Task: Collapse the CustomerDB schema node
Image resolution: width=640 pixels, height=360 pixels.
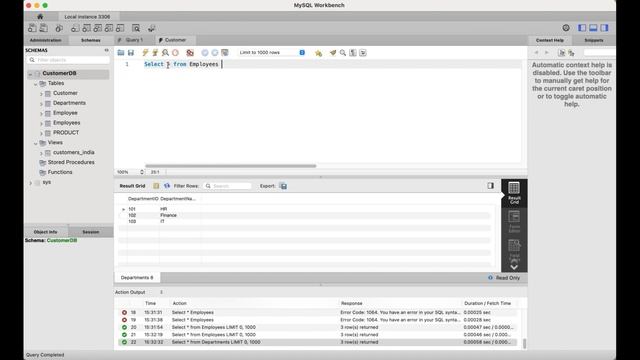Action: (x=30, y=74)
